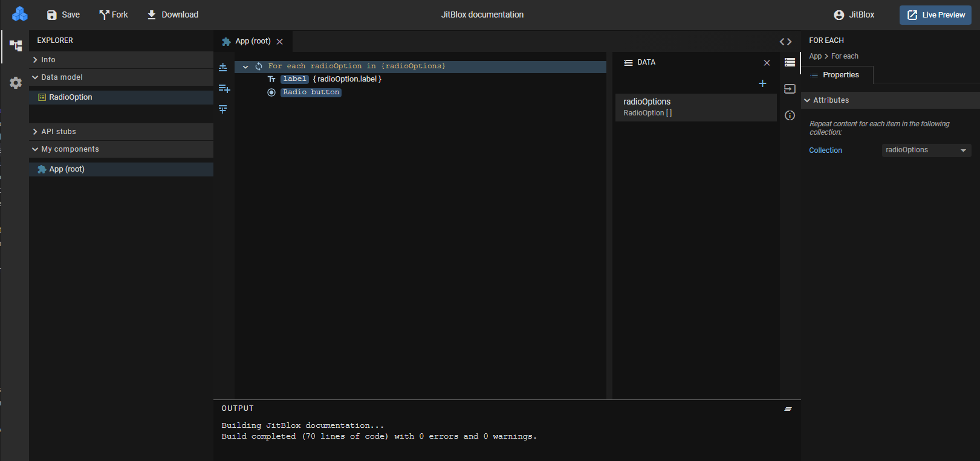This screenshot has width=980, height=461.
Task: Open the info panel icon
Action: click(x=790, y=115)
